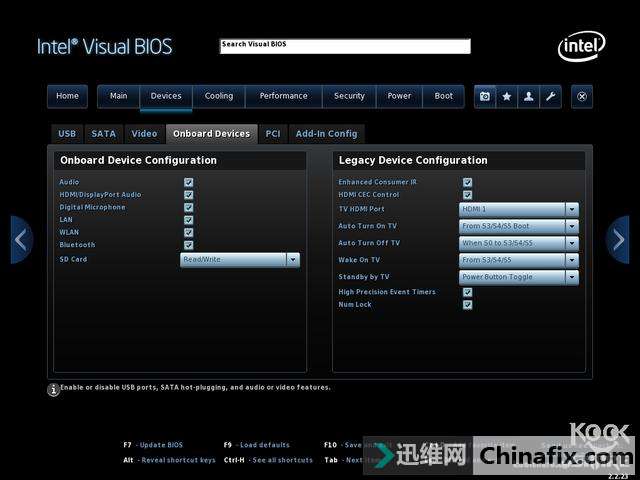The image size is (640, 480).
Task: Toggle the Bluetooth checkbox
Action: (x=189, y=245)
